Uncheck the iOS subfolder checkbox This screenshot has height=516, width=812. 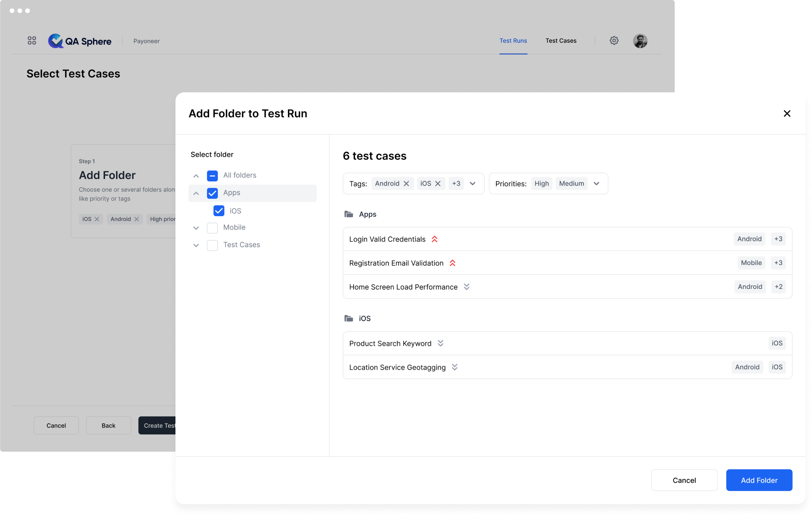(219, 211)
